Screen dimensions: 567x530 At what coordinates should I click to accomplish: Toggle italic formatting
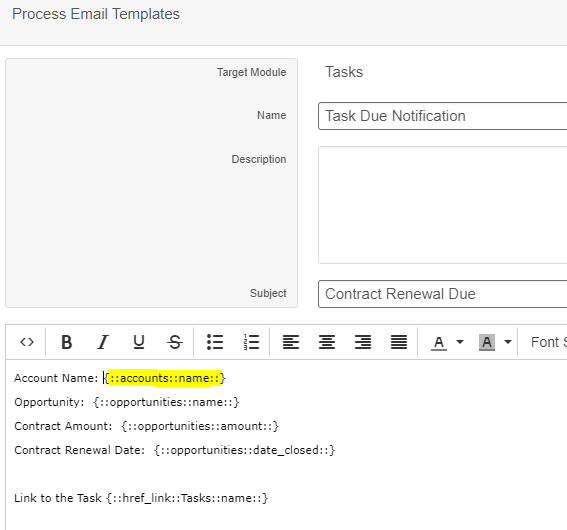103,342
